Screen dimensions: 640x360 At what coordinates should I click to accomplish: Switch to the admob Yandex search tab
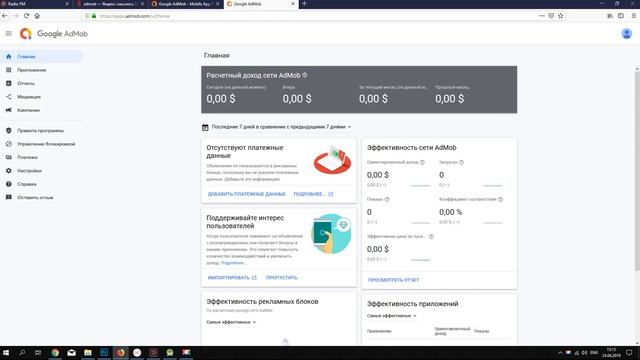(110, 4)
